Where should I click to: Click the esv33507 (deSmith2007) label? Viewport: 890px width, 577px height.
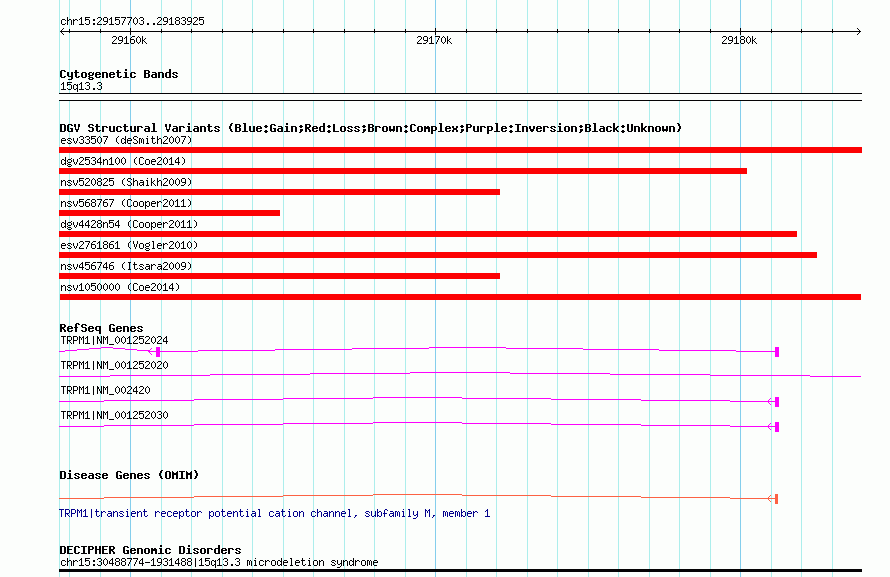click(x=126, y=140)
